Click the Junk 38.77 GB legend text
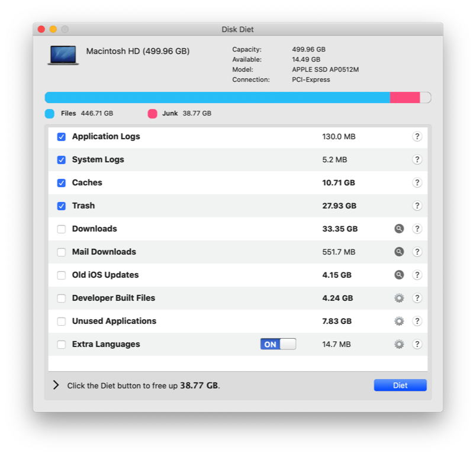Screen dimensions: 476x456 [186, 113]
